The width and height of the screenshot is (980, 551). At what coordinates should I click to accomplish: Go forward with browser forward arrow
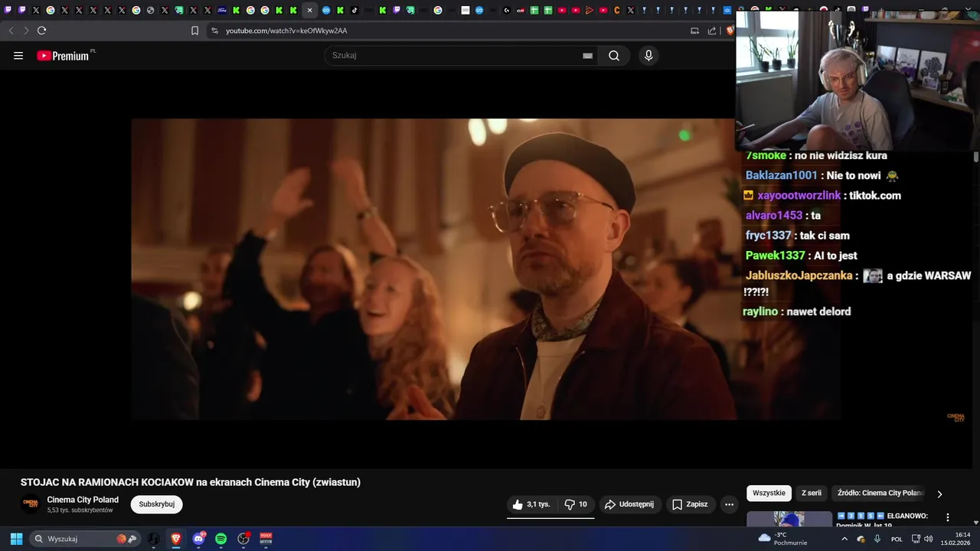click(x=26, y=31)
